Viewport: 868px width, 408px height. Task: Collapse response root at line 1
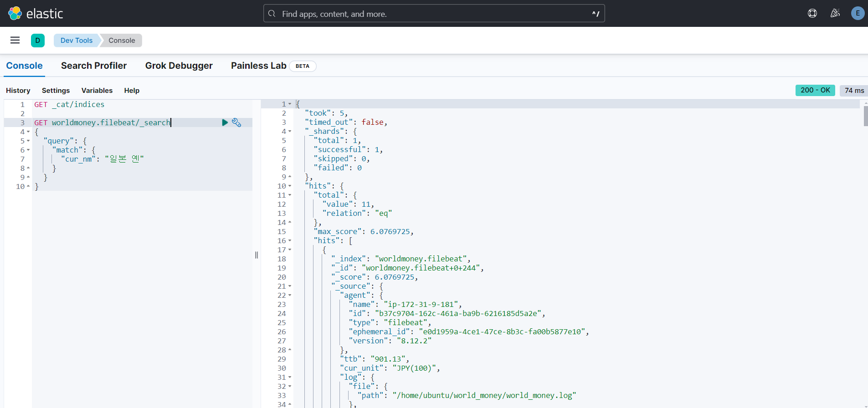(x=290, y=104)
